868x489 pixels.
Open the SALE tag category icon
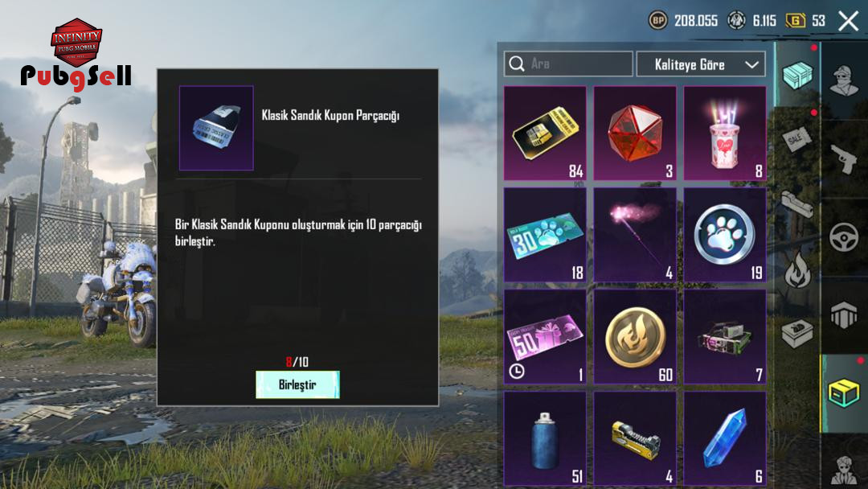(796, 140)
